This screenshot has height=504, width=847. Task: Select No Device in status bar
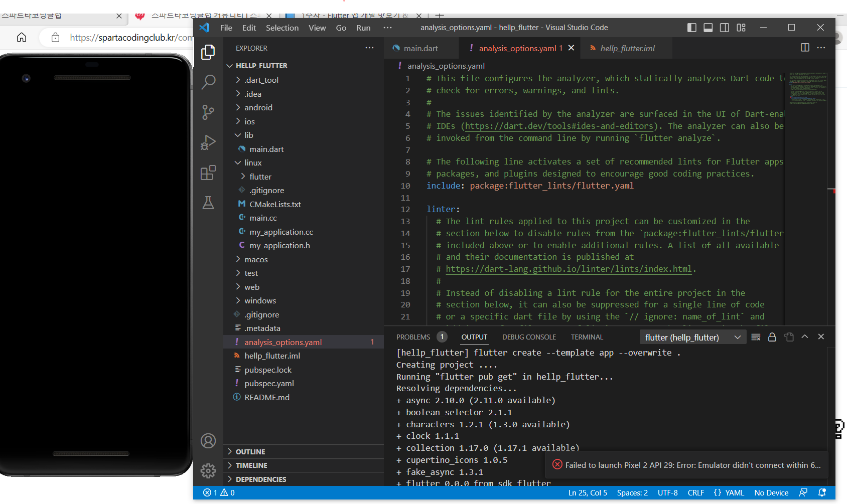pyautogui.click(x=771, y=493)
